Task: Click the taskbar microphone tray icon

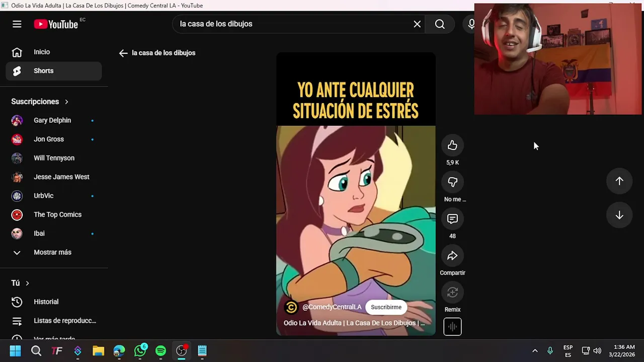Action: 550,350
